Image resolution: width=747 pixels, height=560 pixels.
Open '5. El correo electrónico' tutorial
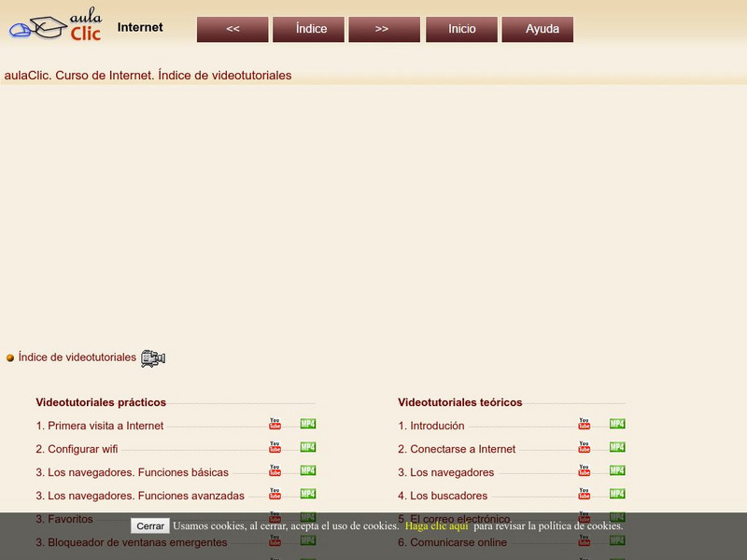[x=454, y=519]
